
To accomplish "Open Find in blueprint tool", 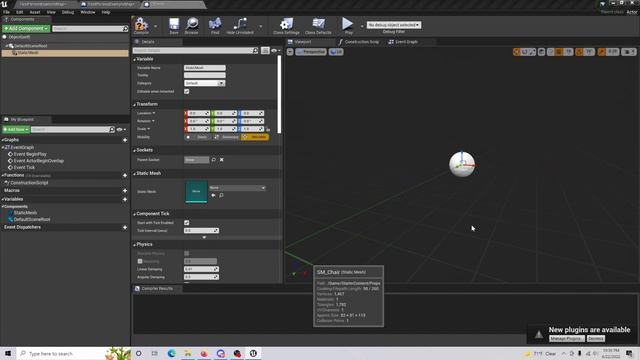I will coord(215,26).
